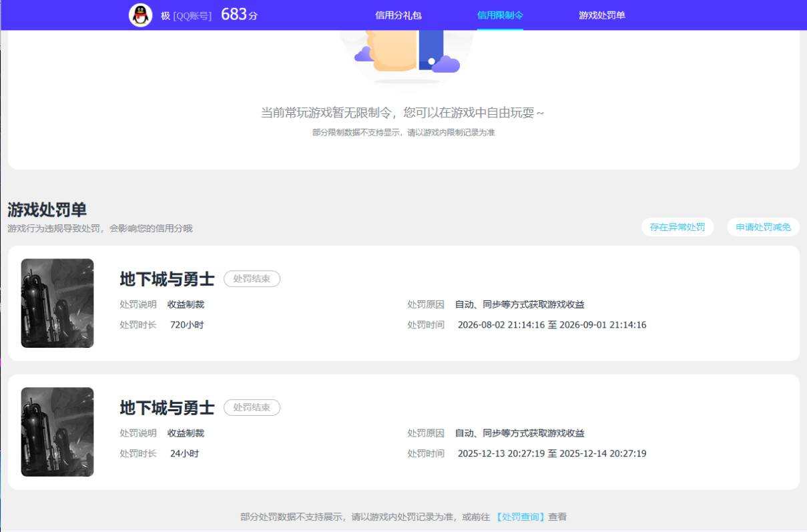The image size is (807, 532).
Task: Click the 24小时 duration value
Action: tap(184, 454)
